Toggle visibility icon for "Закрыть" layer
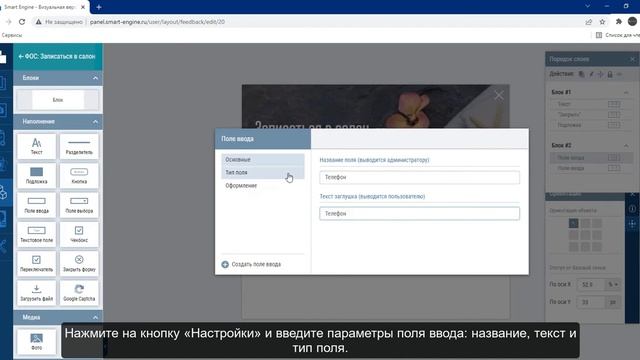 point(614,115)
